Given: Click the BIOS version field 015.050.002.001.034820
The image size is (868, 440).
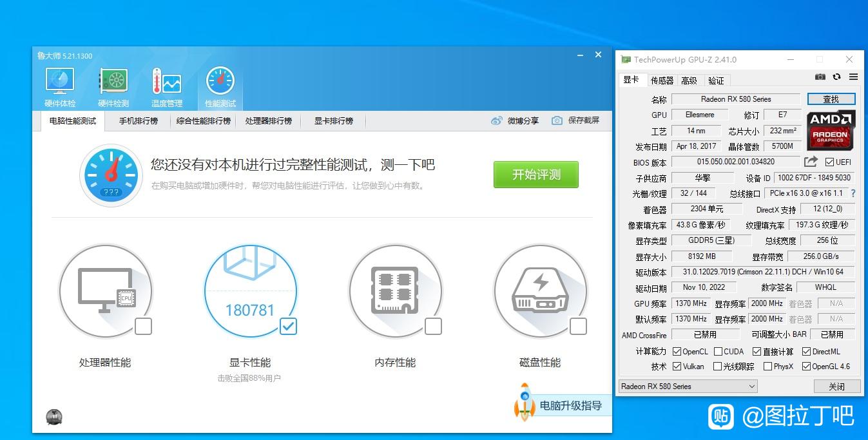Looking at the screenshot, I should point(736,162).
